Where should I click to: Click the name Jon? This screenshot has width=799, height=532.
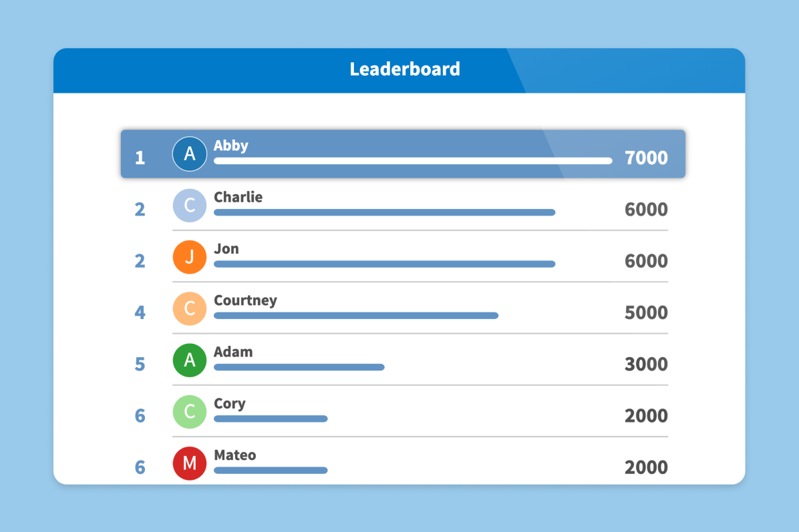tap(226, 249)
